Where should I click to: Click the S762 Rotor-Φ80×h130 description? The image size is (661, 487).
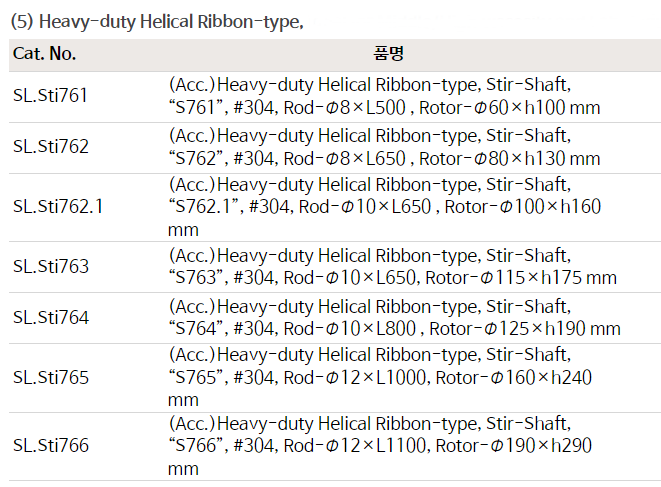tap(384, 158)
